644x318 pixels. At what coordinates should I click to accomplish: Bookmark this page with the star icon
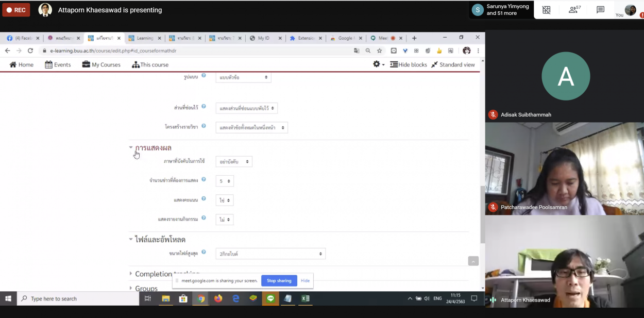pyautogui.click(x=379, y=51)
